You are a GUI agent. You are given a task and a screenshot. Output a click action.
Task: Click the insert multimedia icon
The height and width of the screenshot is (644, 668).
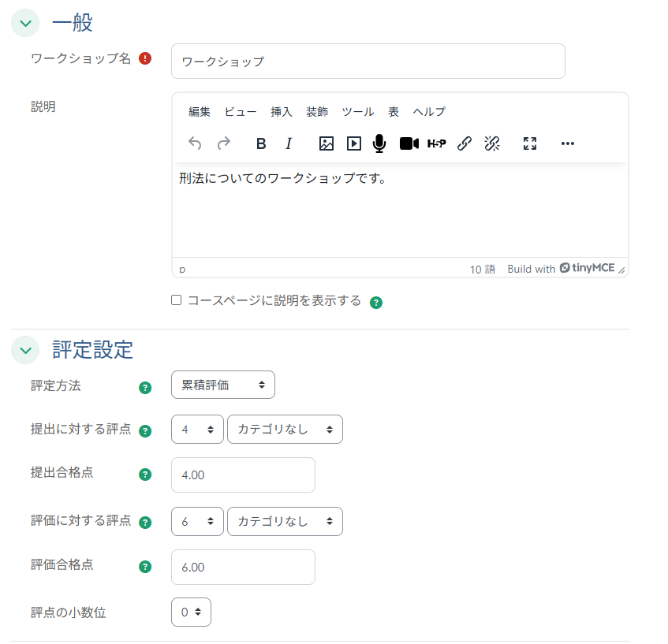click(354, 143)
